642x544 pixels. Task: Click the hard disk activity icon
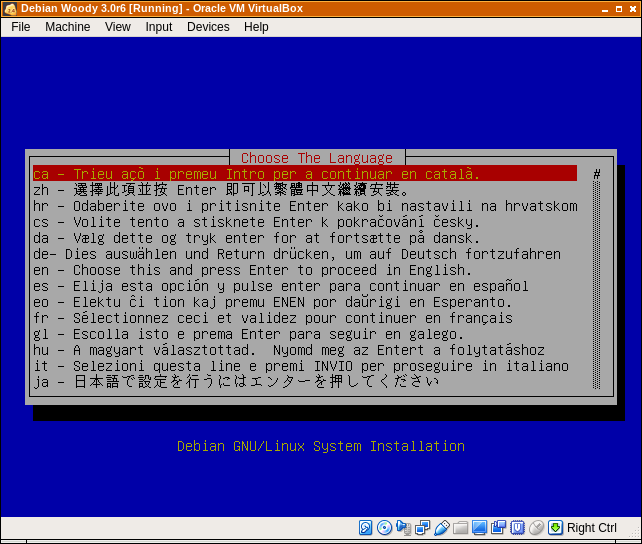(x=365, y=528)
